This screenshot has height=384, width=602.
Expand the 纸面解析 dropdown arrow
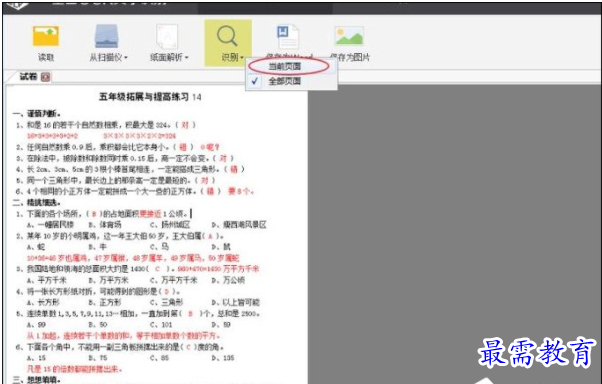coord(187,58)
